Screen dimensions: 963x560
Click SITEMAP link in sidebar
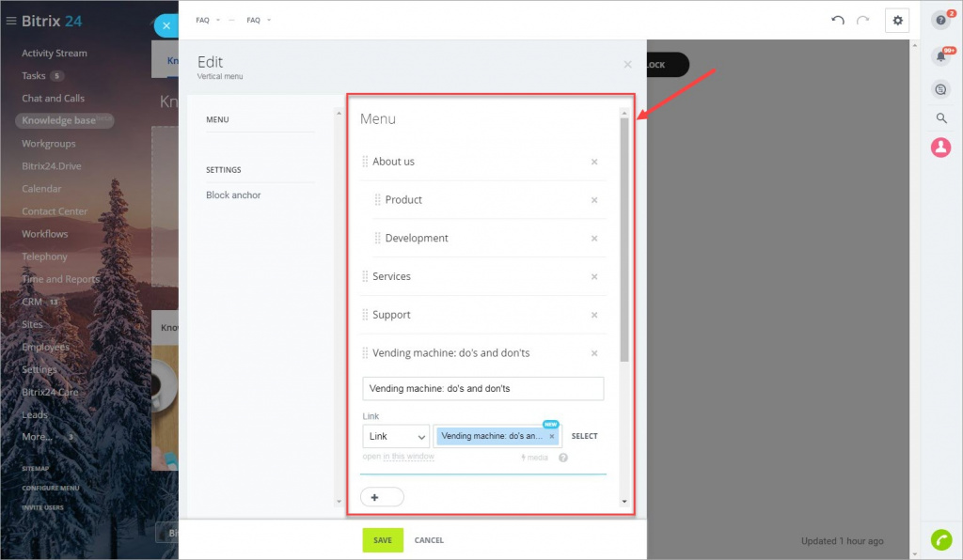(35, 469)
